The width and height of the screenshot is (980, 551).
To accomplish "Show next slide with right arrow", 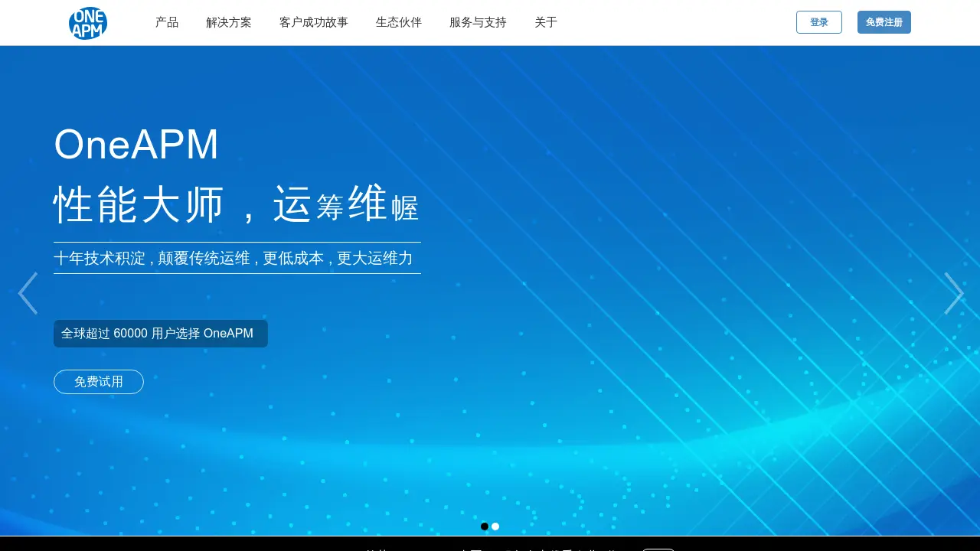I will 953,293.
